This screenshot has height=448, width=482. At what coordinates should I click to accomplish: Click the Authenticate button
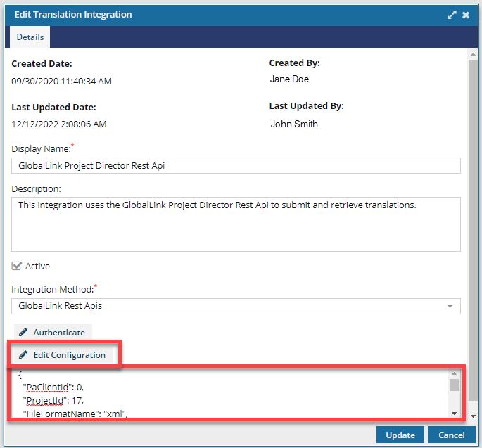(x=53, y=332)
